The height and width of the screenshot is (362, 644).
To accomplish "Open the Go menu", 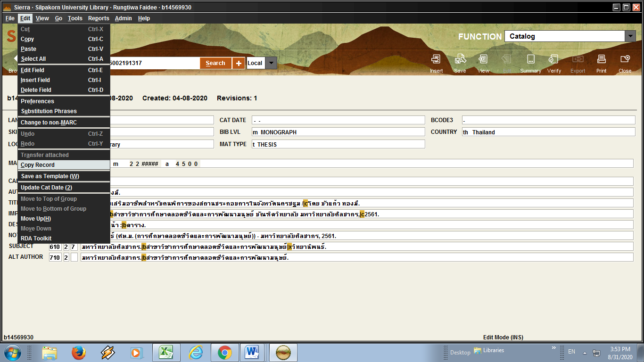I will (58, 18).
